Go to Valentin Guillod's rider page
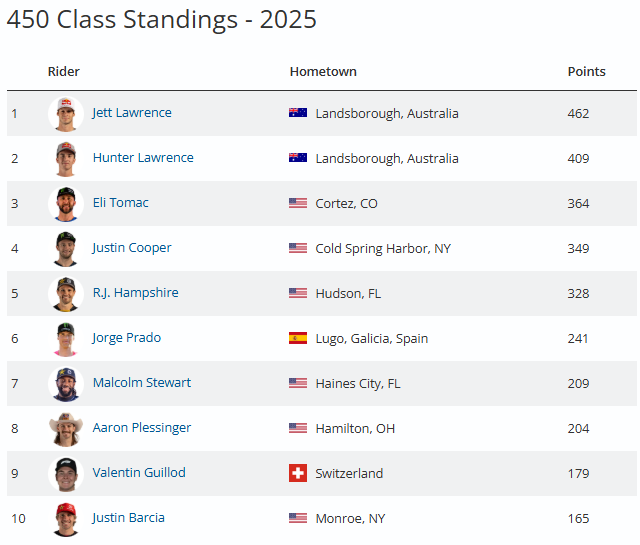 coord(139,473)
